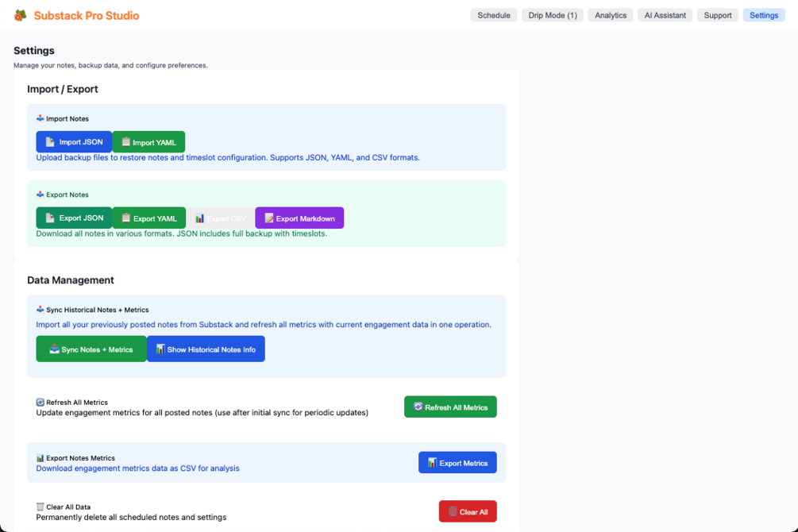Click the Import YAML button
798x532 pixels.
pyautogui.click(x=148, y=142)
